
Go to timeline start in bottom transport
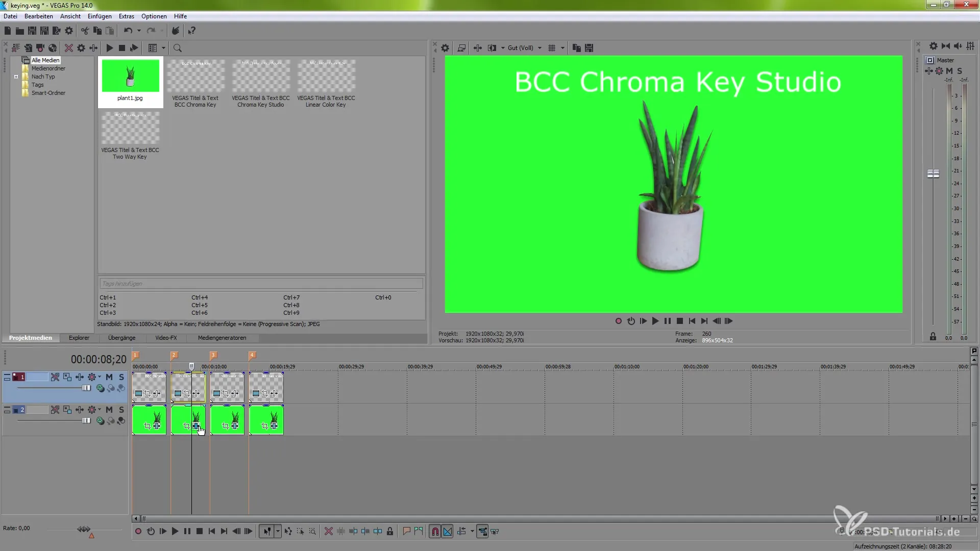coord(212,532)
